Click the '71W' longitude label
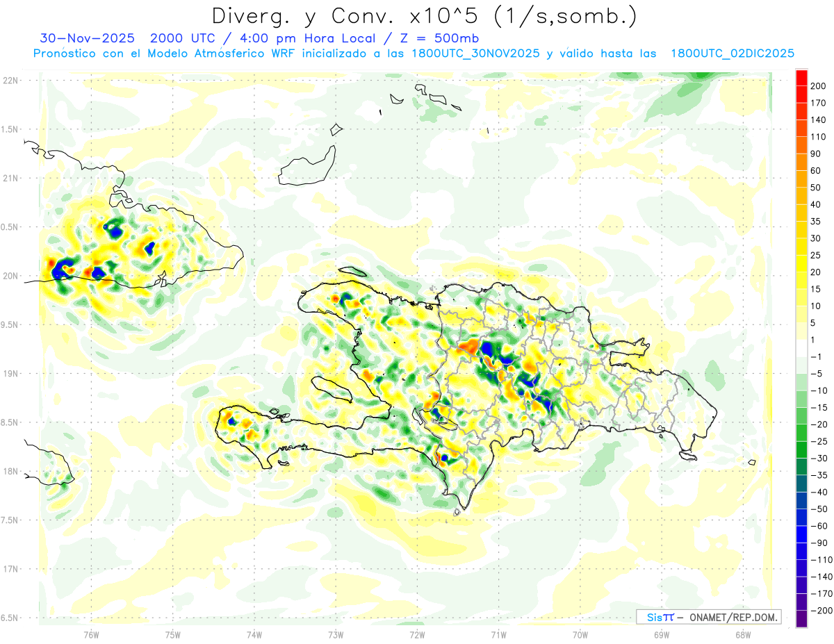Image resolution: width=834 pixels, height=644 pixels. point(498,634)
